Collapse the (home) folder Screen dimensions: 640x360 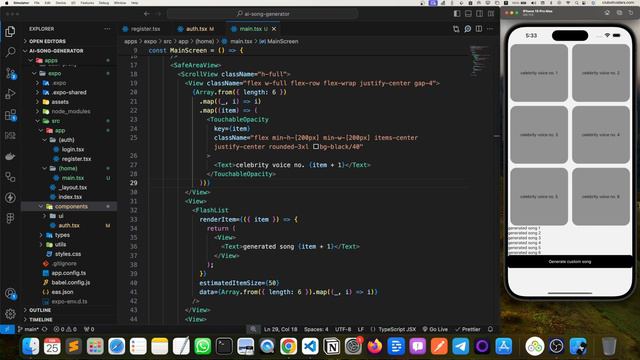69,168
